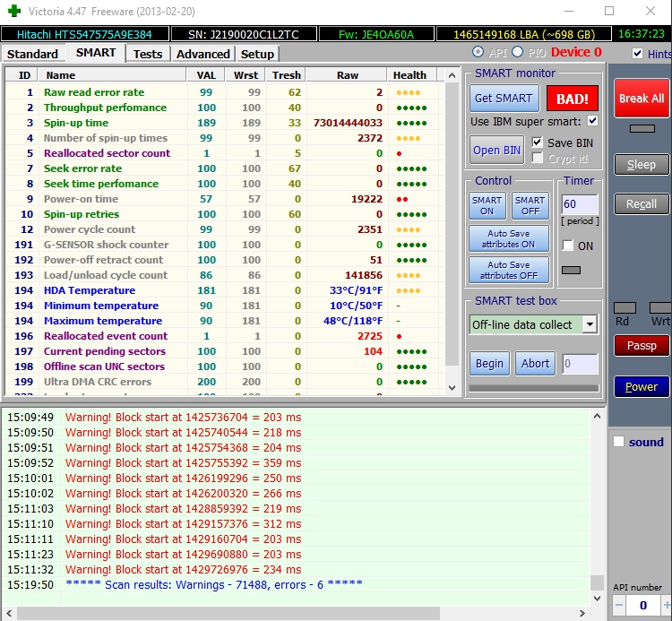Click the gray indicator under Break All
The height and width of the screenshot is (621, 672).
(642, 128)
